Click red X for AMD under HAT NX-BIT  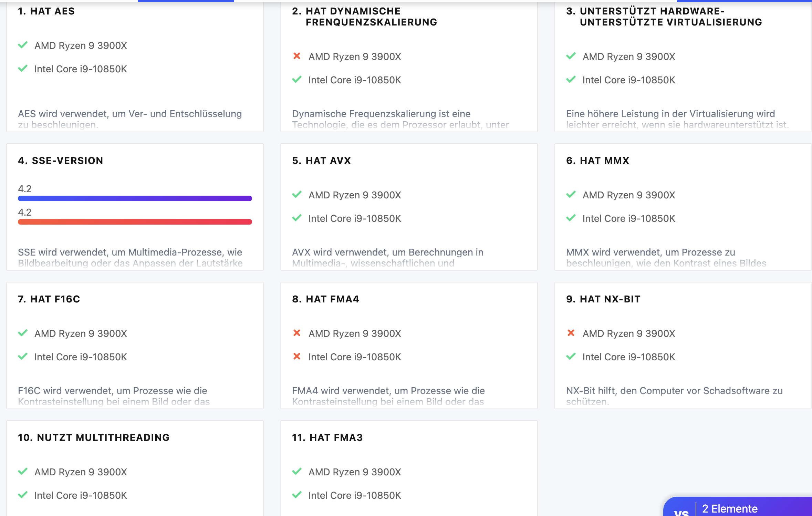(571, 333)
